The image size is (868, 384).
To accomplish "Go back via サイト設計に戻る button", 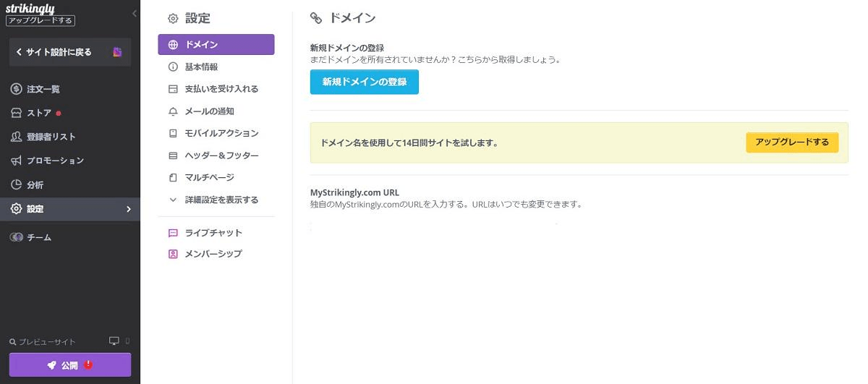I will point(69,52).
